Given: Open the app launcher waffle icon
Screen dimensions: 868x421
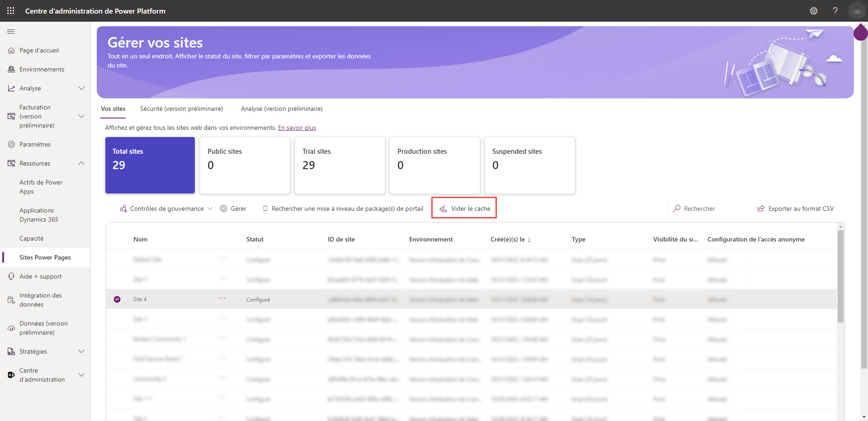Looking at the screenshot, I should pyautogui.click(x=11, y=11).
